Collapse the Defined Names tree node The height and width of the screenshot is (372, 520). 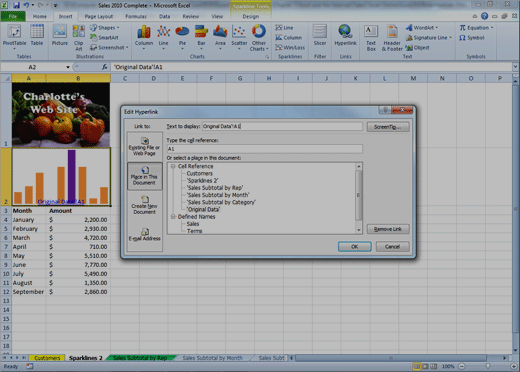pyautogui.click(x=173, y=217)
